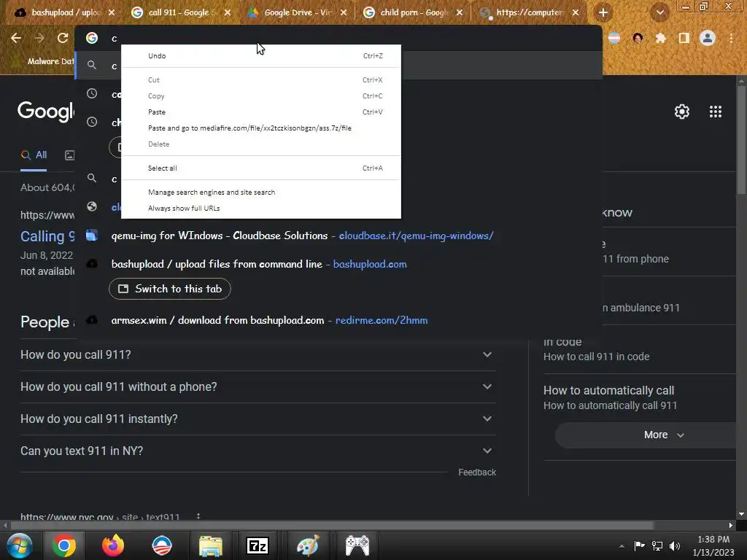
Task: Click the avatar extension icon beside puzzle piece
Action: [638, 38]
